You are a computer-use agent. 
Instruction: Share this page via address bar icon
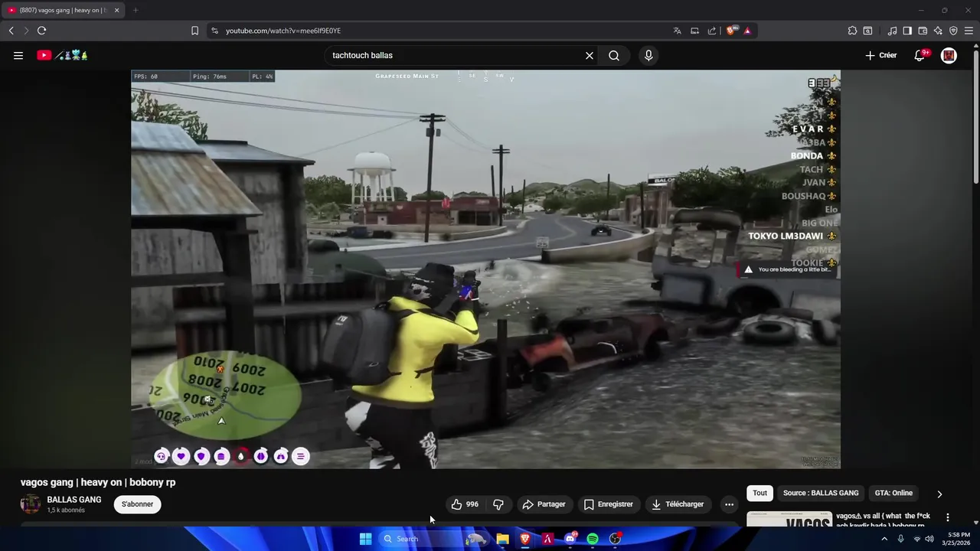point(712,31)
